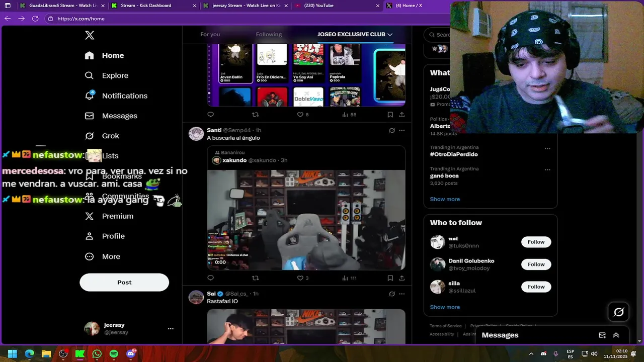The image size is (644, 362).
Task: Open Spotify from the taskbar
Action: coord(114,354)
